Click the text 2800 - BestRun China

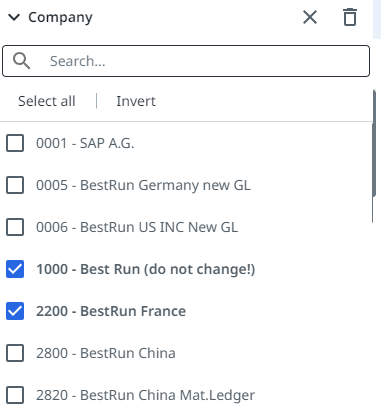(x=106, y=353)
